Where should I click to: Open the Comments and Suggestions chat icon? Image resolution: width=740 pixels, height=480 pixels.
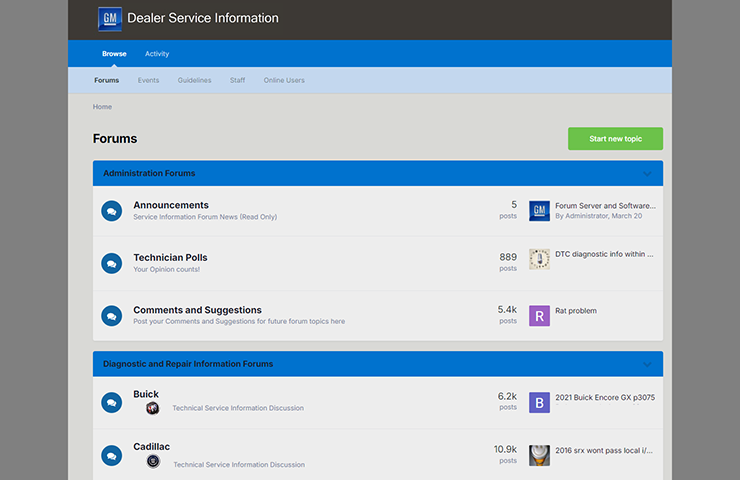point(112,316)
